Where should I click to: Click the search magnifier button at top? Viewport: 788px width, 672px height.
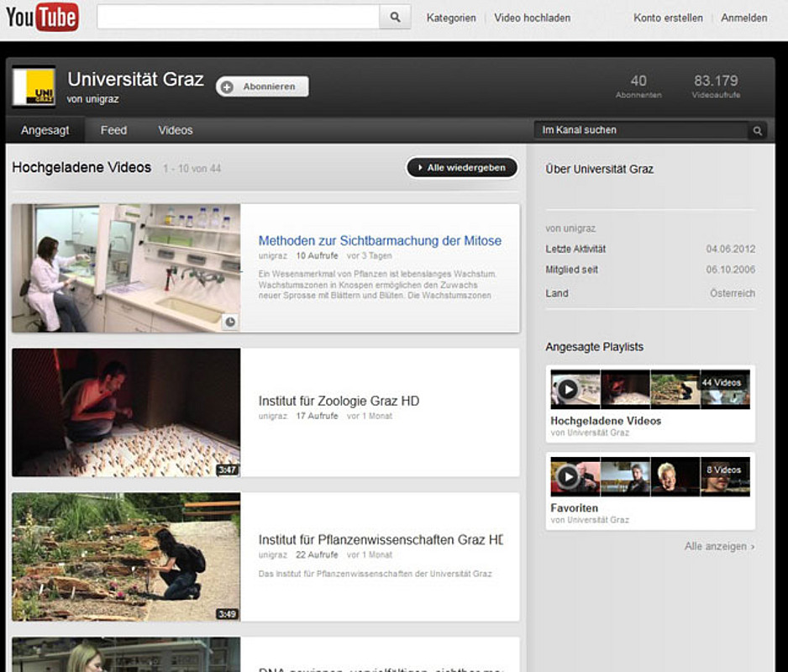coord(395,17)
